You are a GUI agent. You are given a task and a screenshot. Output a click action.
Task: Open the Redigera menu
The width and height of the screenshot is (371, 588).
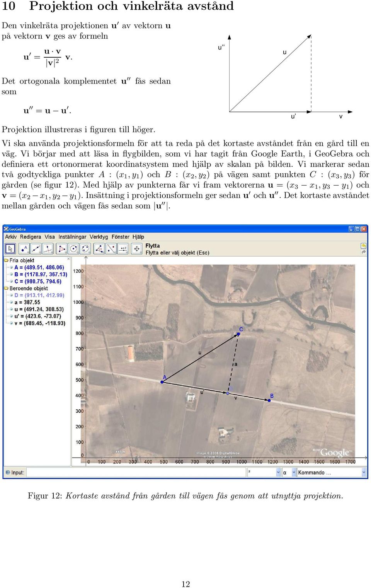point(31,237)
